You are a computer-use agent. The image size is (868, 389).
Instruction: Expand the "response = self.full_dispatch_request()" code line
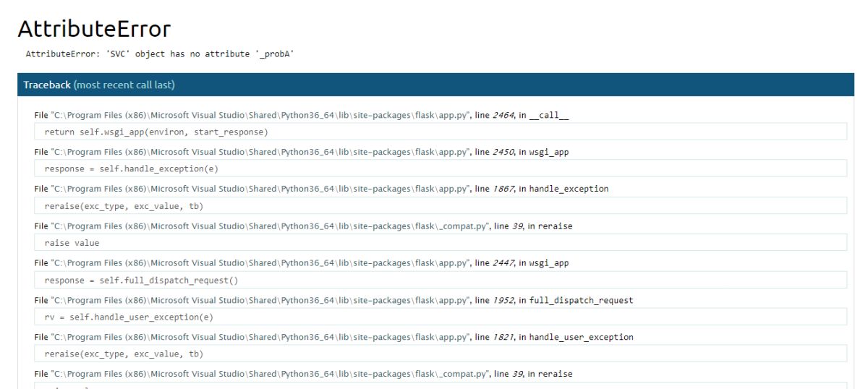[441, 280]
